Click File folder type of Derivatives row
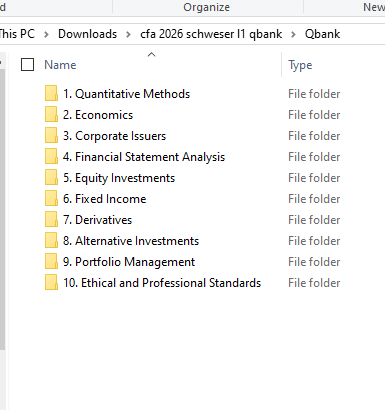This screenshot has width=385, height=410. coord(314,220)
